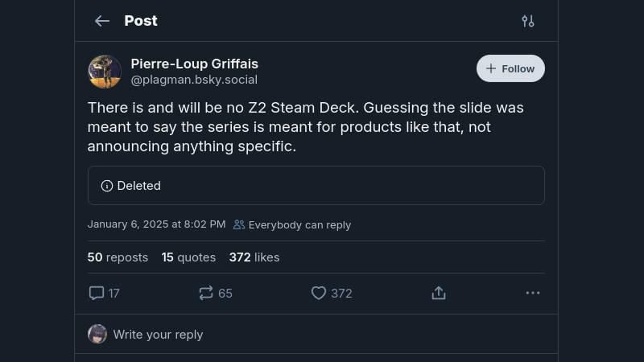
Task: Click Everybody can reply label
Action: click(299, 225)
